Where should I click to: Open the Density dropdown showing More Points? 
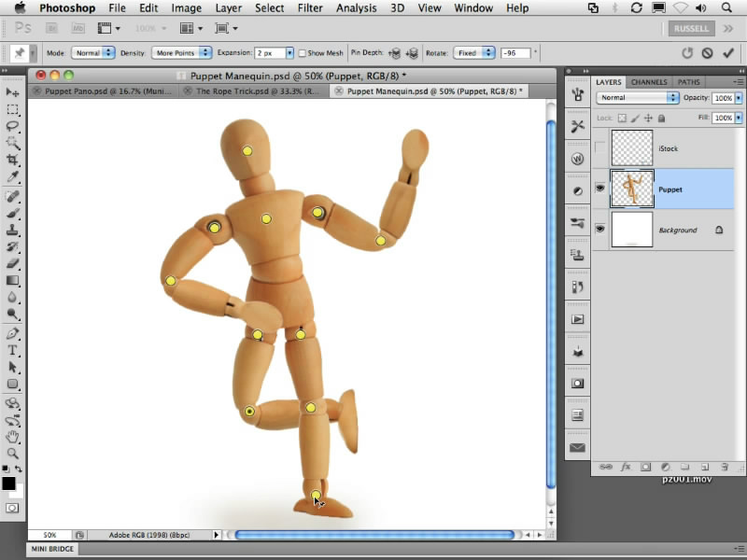click(182, 53)
